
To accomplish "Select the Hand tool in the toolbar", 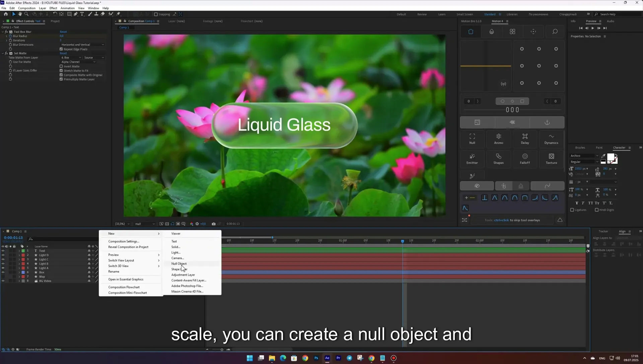I will 20,14.
